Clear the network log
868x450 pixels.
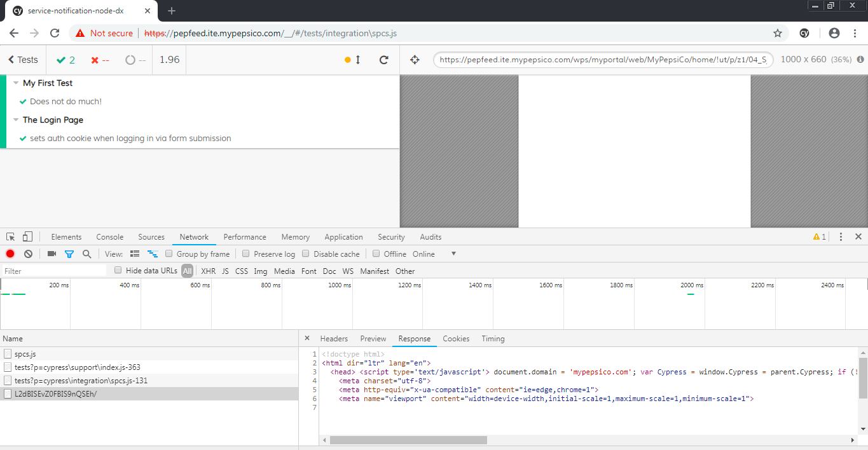(28, 254)
